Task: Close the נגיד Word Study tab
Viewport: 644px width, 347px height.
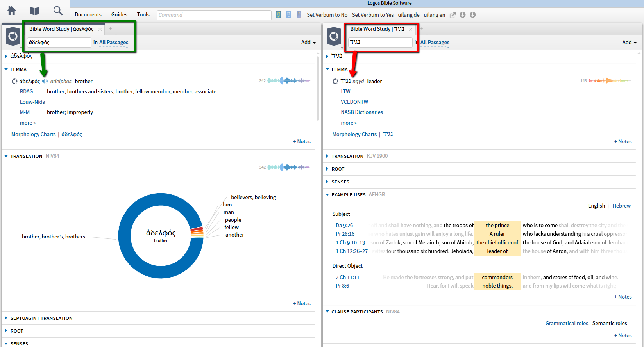Action: (411, 29)
